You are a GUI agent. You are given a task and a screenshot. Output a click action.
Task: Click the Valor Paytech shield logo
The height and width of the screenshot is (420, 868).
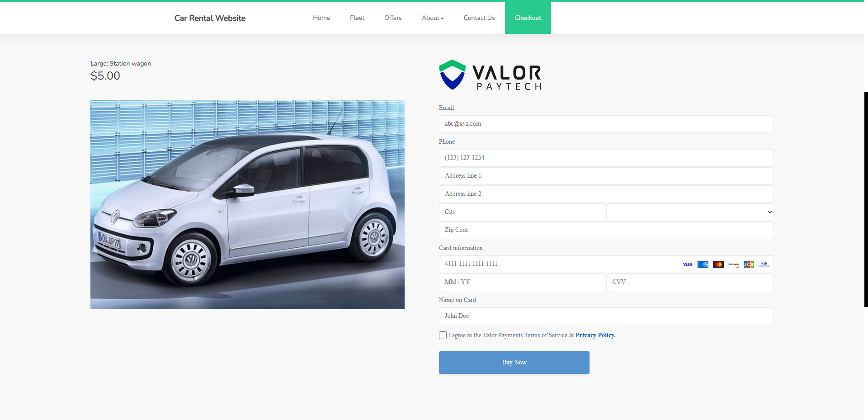point(452,75)
